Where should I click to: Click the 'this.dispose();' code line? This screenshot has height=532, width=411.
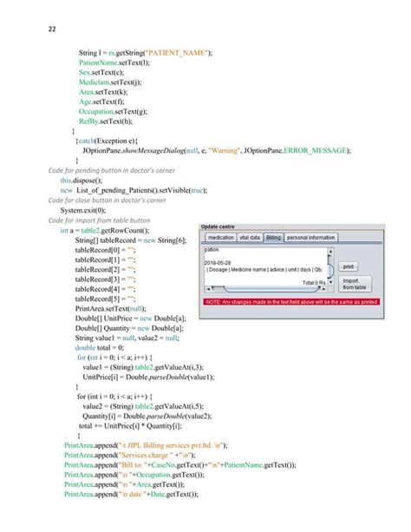coord(81,181)
